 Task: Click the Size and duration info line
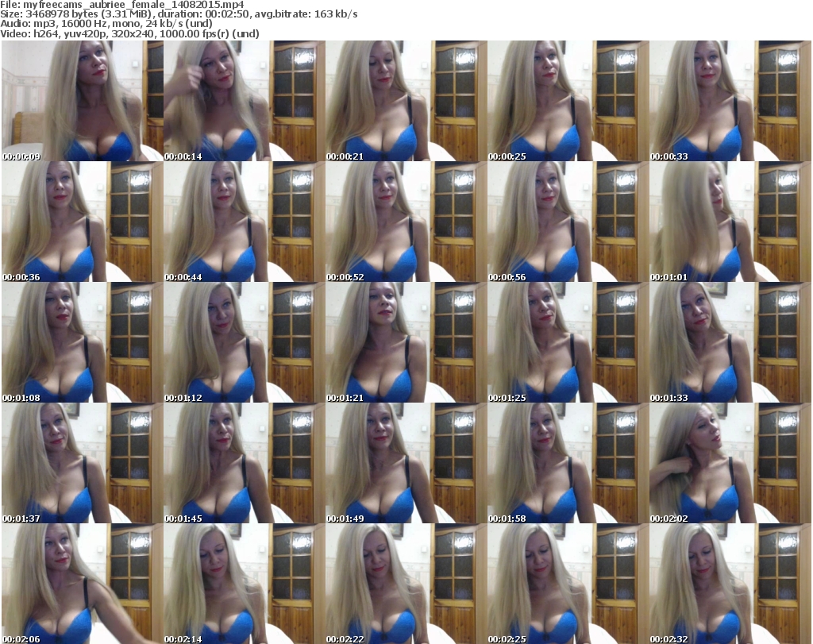point(179,14)
